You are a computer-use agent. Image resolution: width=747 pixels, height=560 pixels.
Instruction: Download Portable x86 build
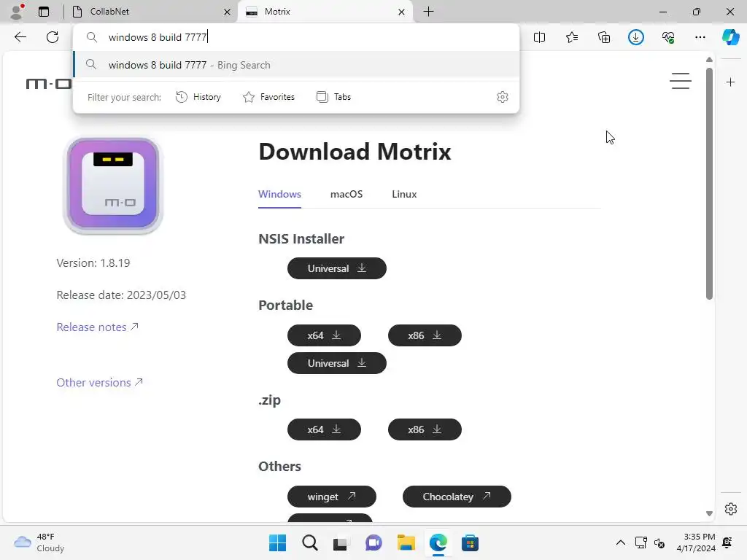point(425,335)
